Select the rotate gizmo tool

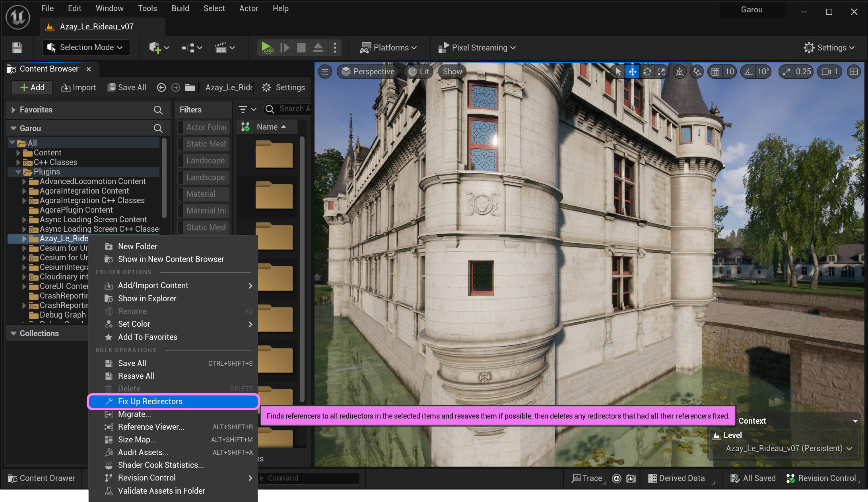[647, 72]
